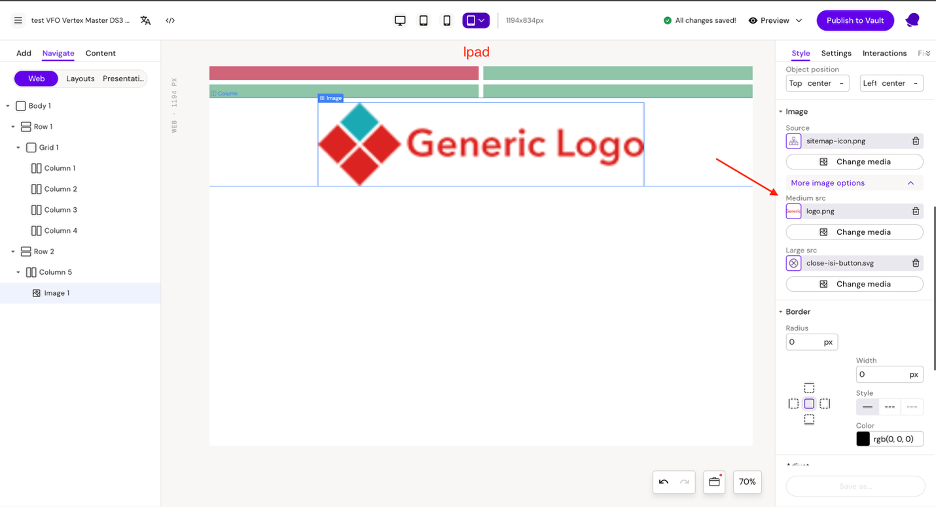Collapse the More image options section
Screen dimensions: 936x508
910,183
